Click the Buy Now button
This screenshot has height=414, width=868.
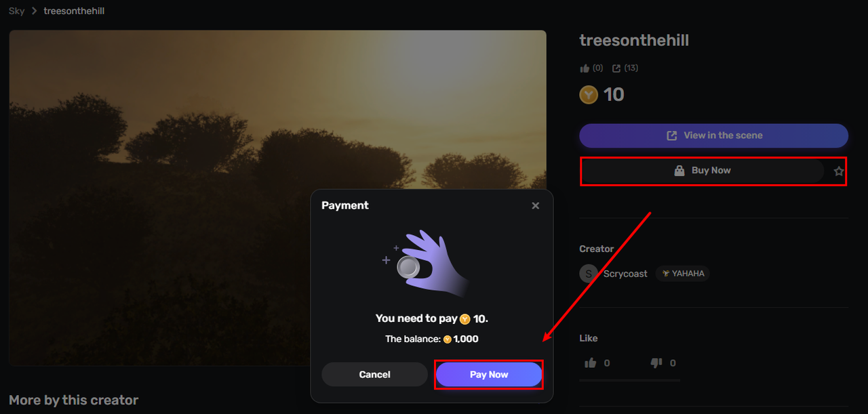pos(703,171)
